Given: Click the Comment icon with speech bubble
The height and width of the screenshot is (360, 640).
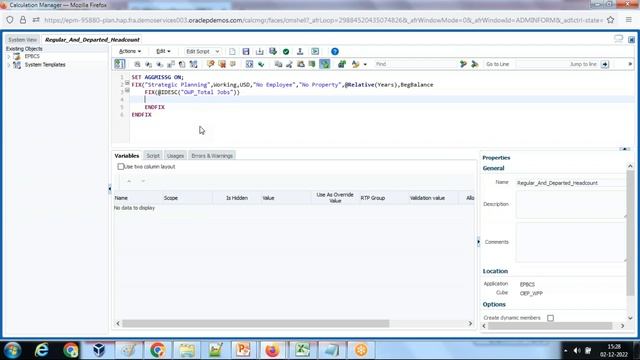Looking at the screenshot, I should (x=211, y=64).
